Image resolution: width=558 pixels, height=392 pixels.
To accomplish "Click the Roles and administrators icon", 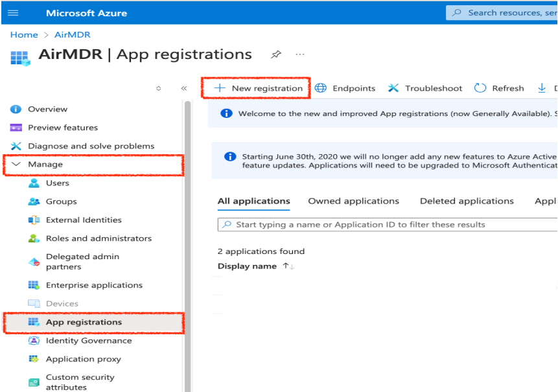I will [x=34, y=238].
